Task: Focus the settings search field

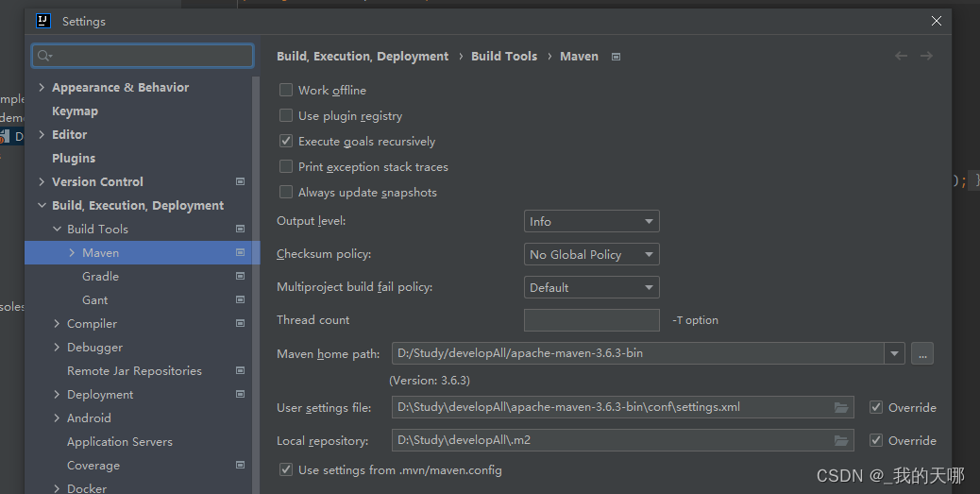Action: pos(144,56)
